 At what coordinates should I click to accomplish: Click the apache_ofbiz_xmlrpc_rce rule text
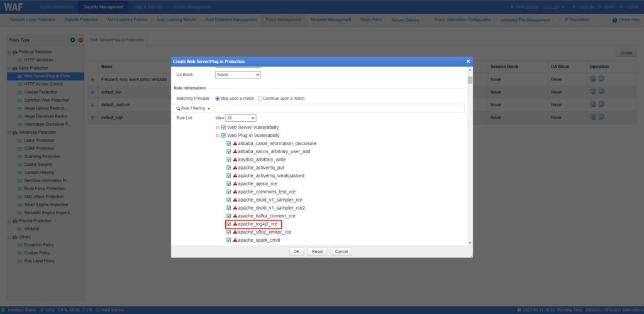(265, 232)
